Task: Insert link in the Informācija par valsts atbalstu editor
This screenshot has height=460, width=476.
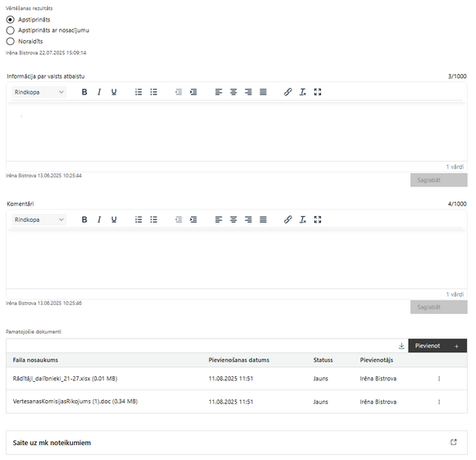Action: [288, 92]
